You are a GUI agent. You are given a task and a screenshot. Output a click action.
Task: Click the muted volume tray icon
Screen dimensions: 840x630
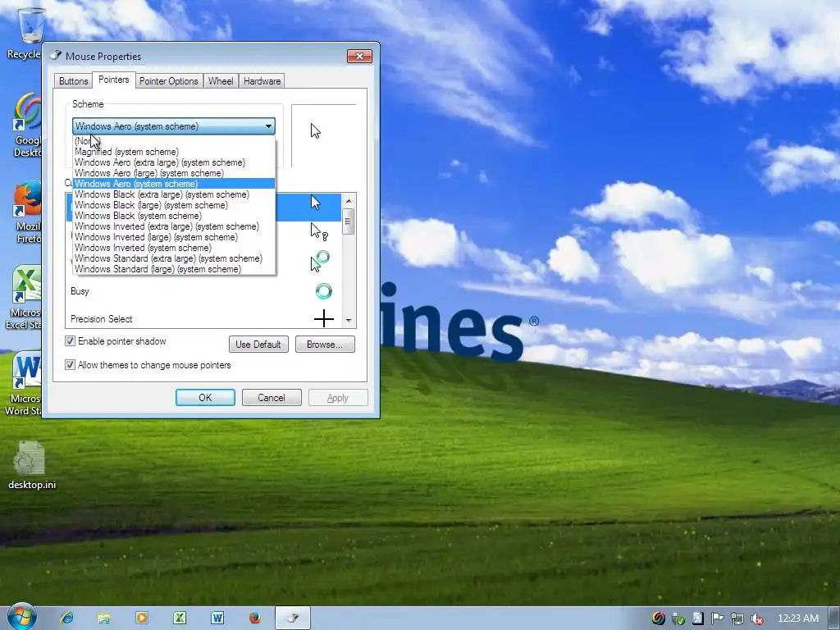(757, 619)
